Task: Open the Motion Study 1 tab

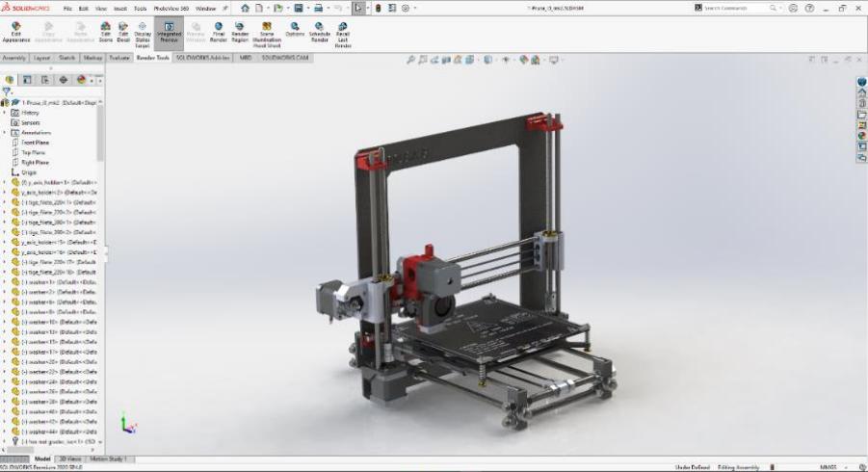Action: pyautogui.click(x=107, y=459)
